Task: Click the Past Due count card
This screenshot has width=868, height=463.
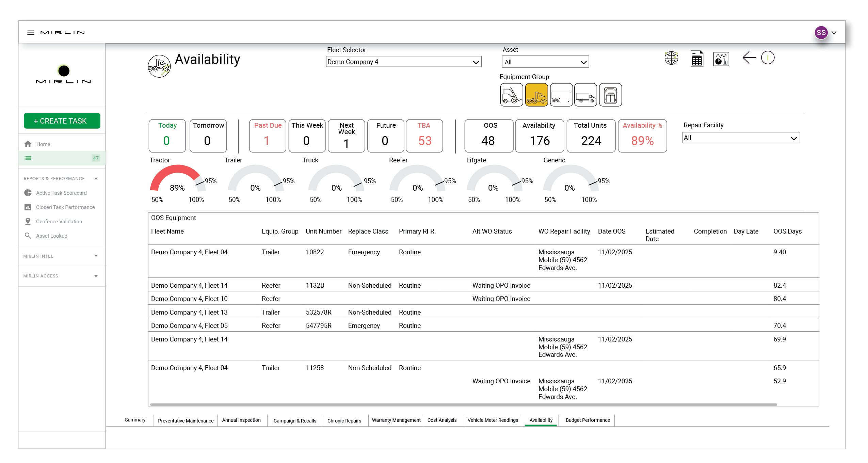Action: (x=268, y=136)
